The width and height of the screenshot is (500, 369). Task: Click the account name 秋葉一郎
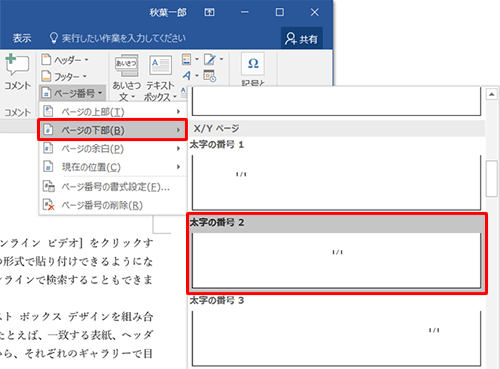tap(168, 13)
